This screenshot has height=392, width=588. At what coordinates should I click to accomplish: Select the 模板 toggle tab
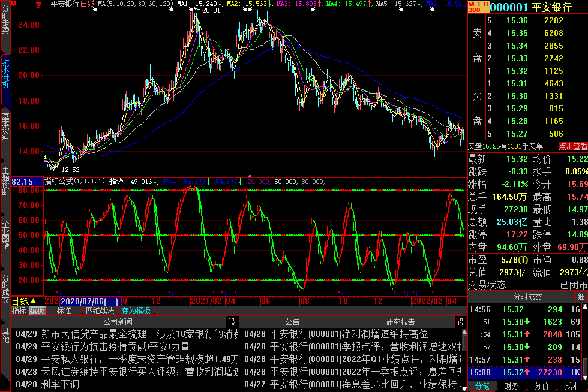37,310
